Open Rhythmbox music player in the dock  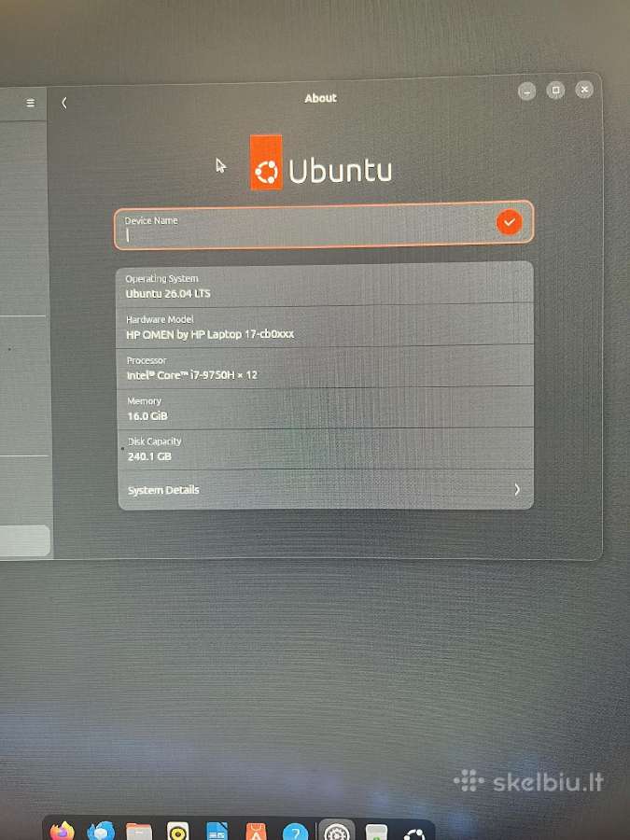pos(178,832)
